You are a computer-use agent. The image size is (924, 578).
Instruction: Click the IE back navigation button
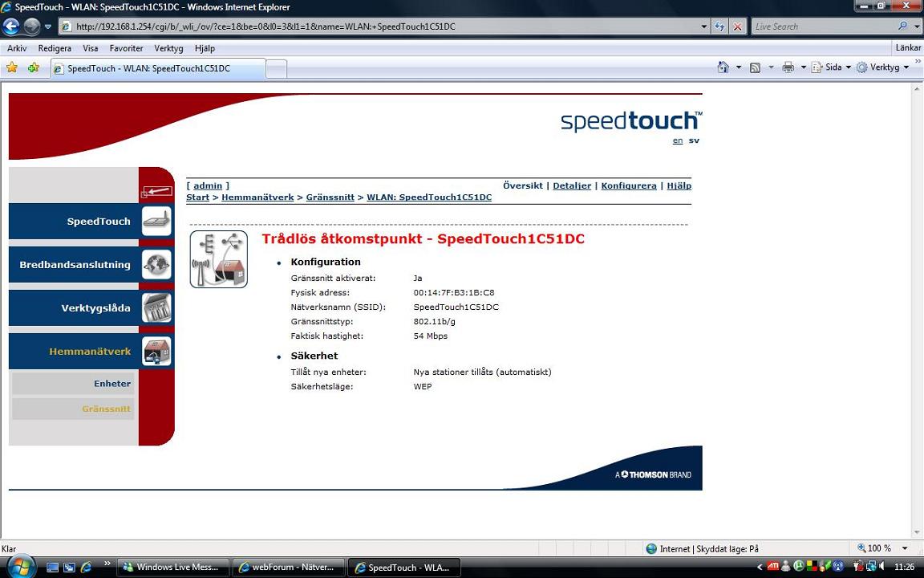[x=11, y=26]
